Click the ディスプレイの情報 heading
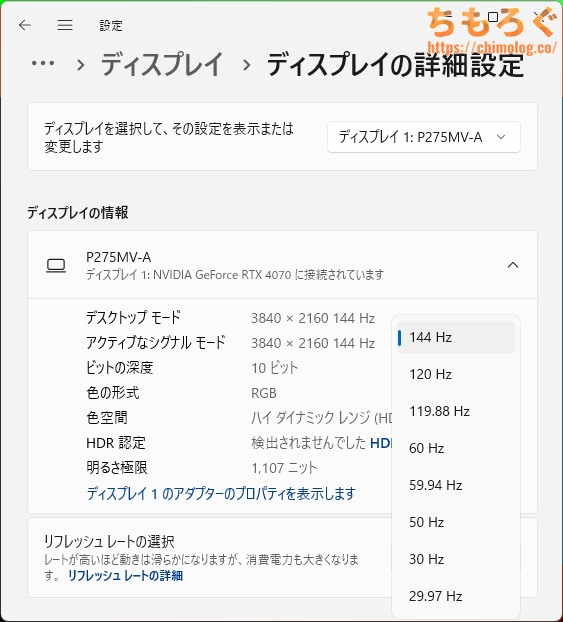 (x=78, y=213)
